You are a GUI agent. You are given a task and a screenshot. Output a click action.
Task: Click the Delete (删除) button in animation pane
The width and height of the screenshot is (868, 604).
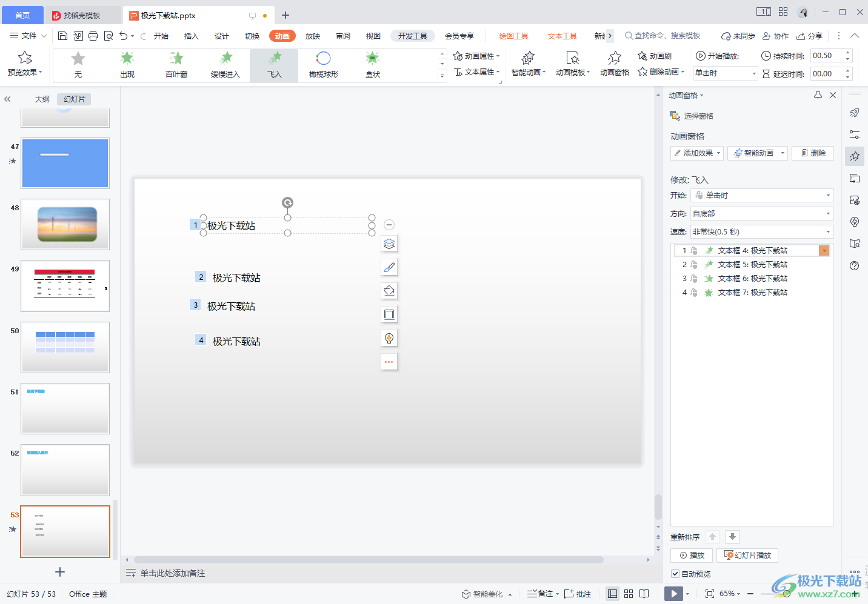[813, 153]
